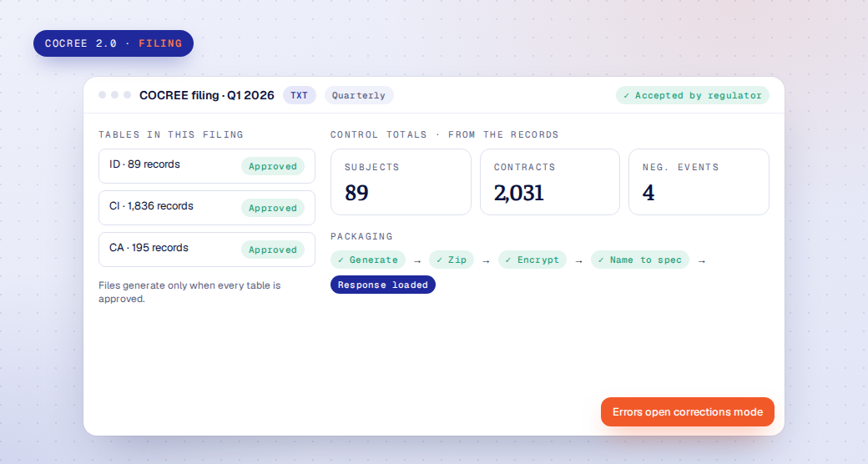Select the Quarterly period chip

(359, 95)
